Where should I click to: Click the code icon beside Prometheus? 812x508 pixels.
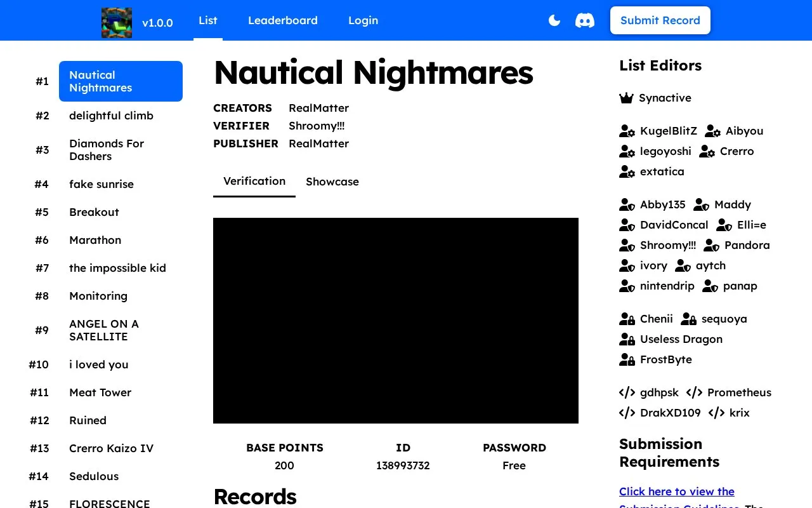coord(695,392)
